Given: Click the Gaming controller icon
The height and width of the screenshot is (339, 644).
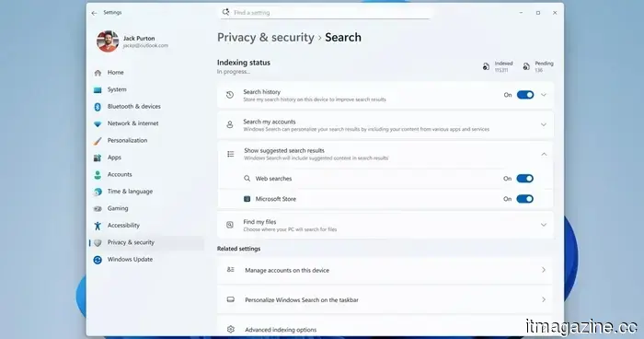Looking at the screenshot, I should click(98, 208).
